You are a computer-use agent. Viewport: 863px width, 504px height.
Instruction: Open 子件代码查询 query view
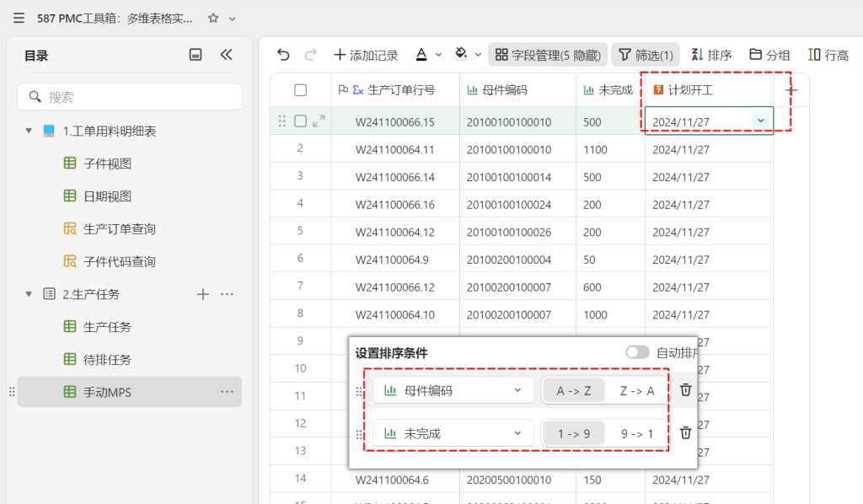pyautogui.click(x=119, y=261)
